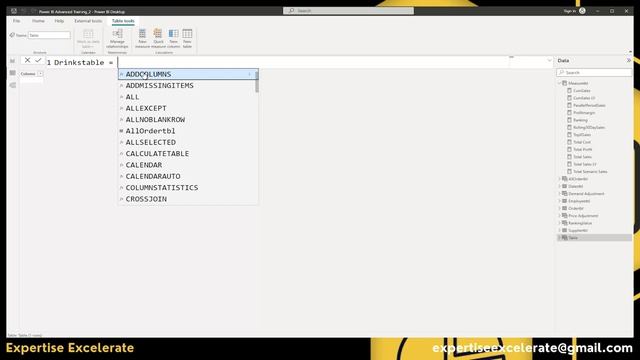Click the save icon in title bar
This screenshot has width=640, height=360.
14,11
